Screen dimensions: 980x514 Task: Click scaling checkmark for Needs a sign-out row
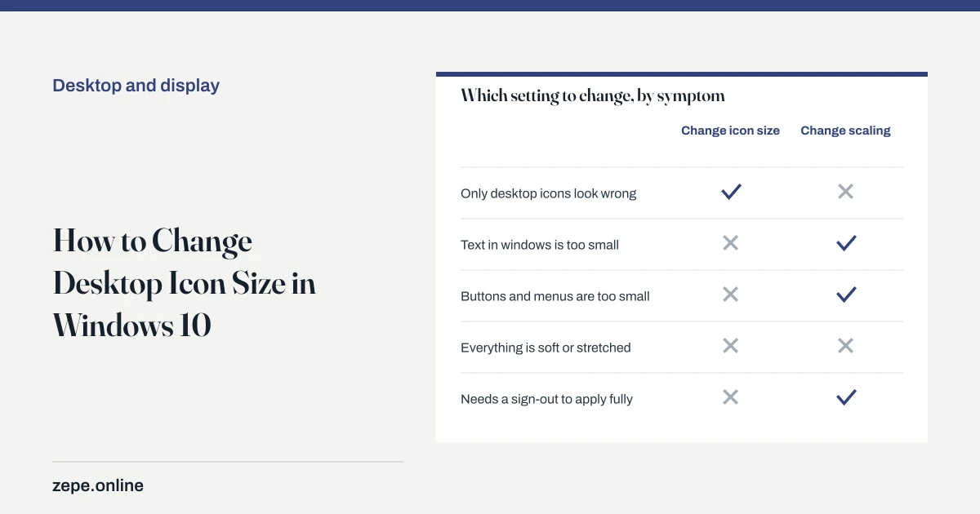click(x=846, y=397)
